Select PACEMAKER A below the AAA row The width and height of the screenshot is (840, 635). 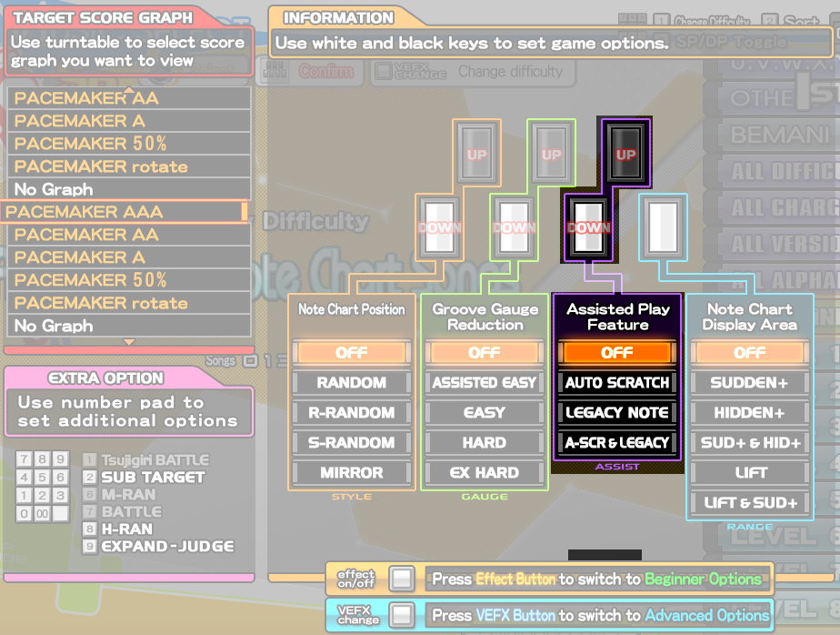(x=129, y=257)
